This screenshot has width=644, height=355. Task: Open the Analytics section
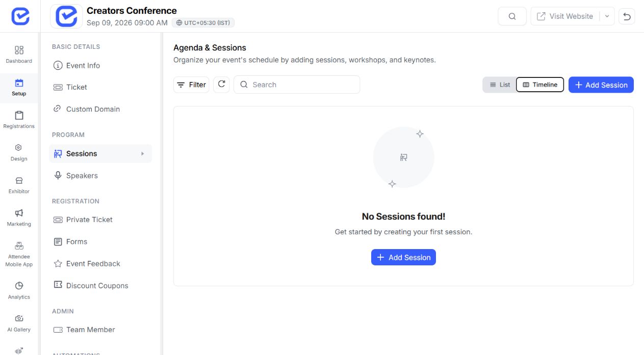19,290
